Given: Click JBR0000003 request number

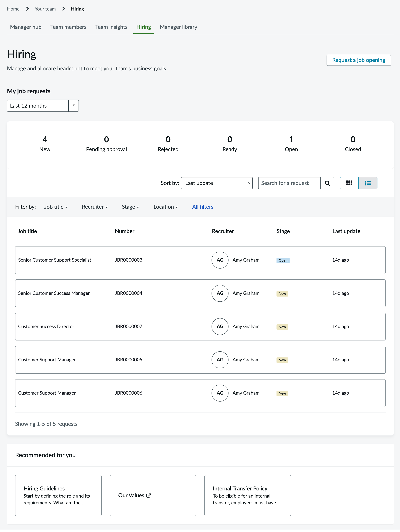Looking at the screenshot, I should 128,260.
